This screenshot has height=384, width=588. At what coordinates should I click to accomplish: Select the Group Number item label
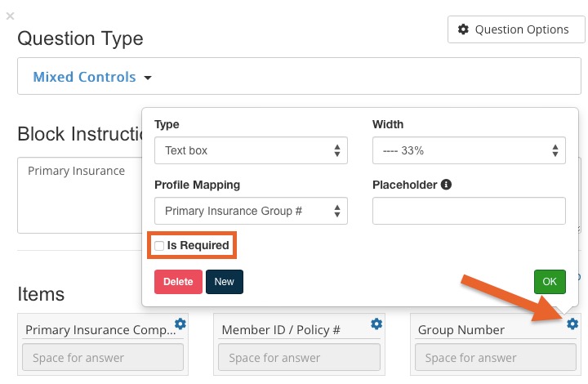[461, 329]
